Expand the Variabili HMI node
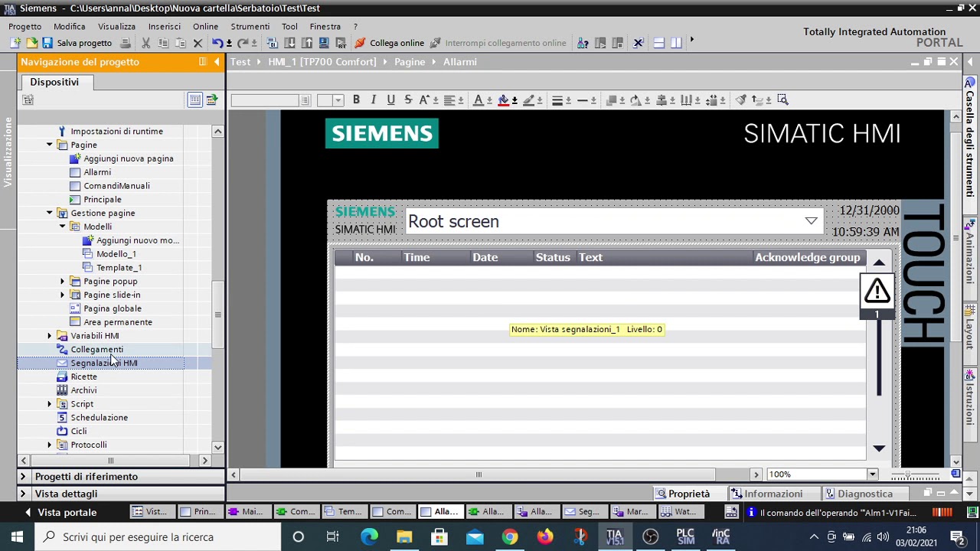 tap(50, 335)
